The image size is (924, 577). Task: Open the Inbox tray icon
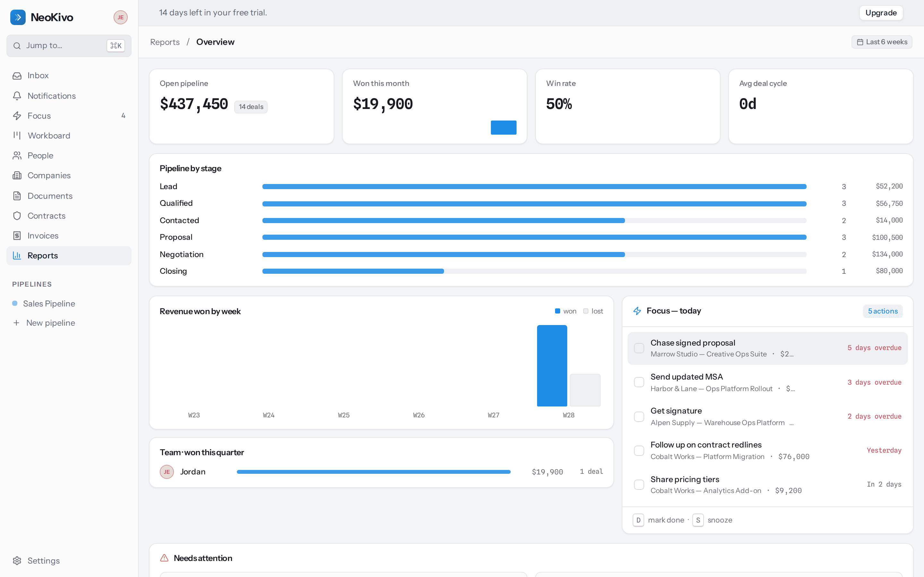click(x=17, y=76)
